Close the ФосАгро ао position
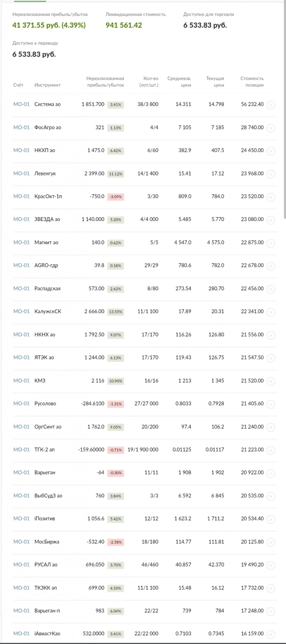The image size is (286, 644). click(x=271, y=128)
